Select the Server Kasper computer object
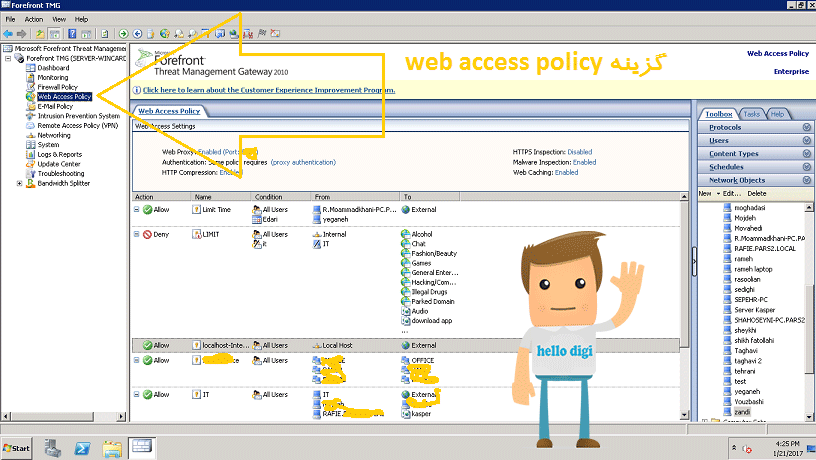The height and width of the screenshot is (460, 816). 754,310
